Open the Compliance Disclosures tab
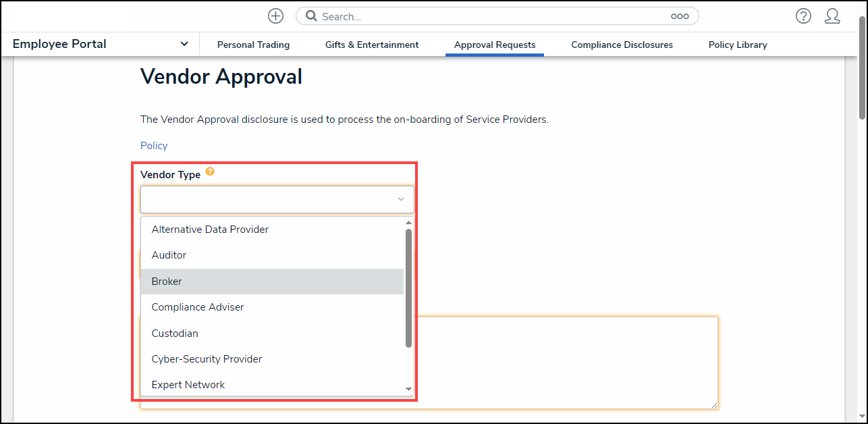 [622, 45]
